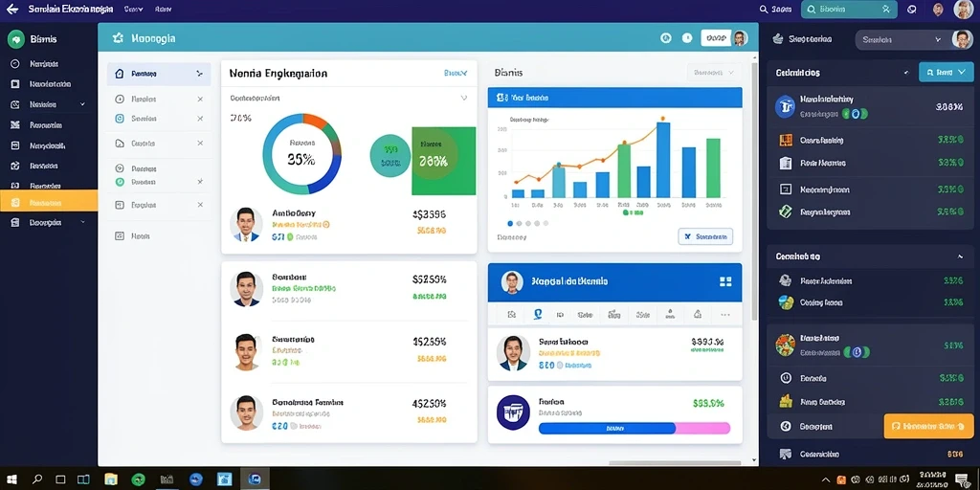Open the gray dropdown above the bar chart
The height and width of the screenshot is (490, 980).
click(714, 73)
